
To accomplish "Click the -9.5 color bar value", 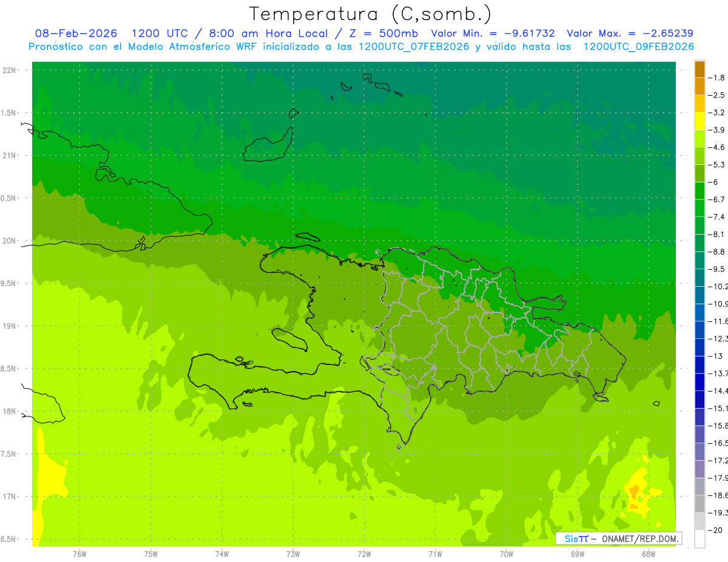I will 717,269.
